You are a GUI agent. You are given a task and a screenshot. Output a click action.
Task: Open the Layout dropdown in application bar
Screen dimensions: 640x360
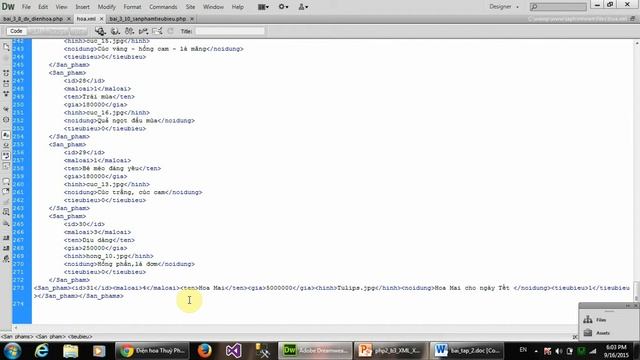click(x=263, y=7)
